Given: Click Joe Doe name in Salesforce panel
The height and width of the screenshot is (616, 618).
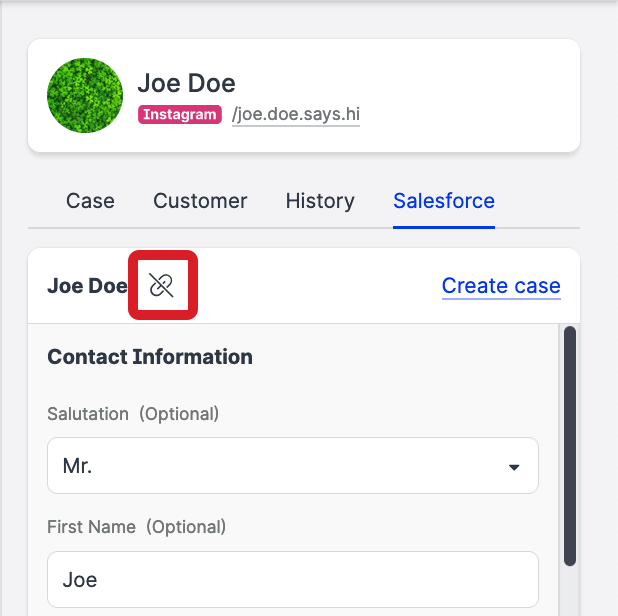Looking at the screenshot, I should pos(87,286).
